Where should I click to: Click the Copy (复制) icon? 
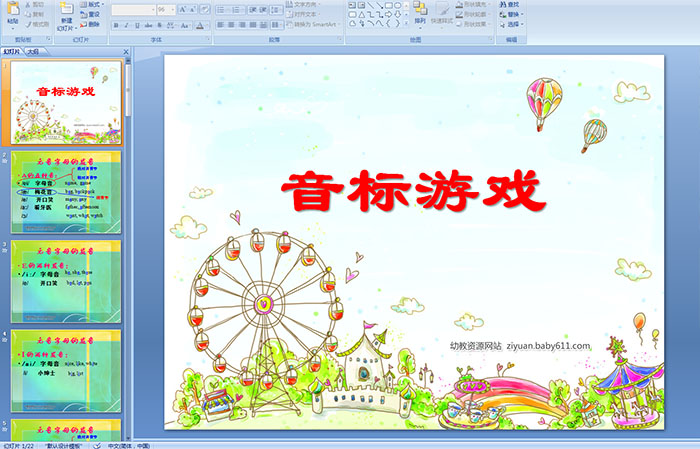pyautogui.click(x=28, y=14)
